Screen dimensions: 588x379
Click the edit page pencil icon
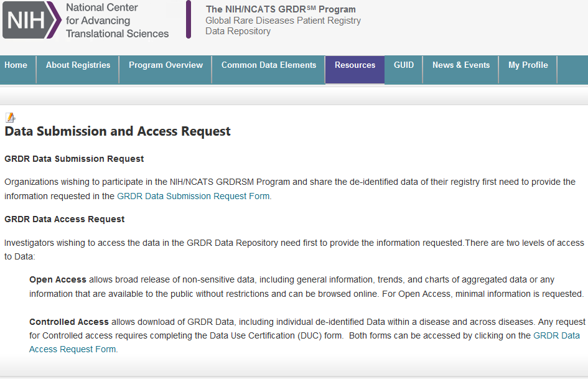click(10, 118)
